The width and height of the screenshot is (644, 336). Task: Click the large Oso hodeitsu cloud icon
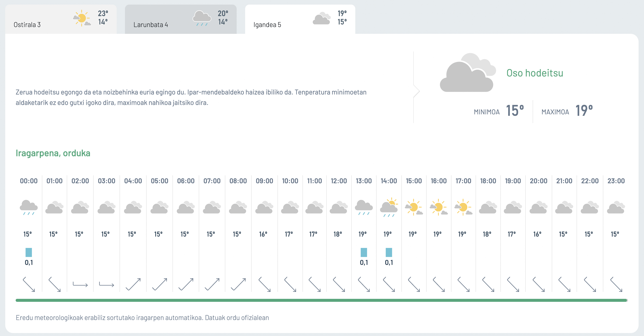(x=468, y=72)
